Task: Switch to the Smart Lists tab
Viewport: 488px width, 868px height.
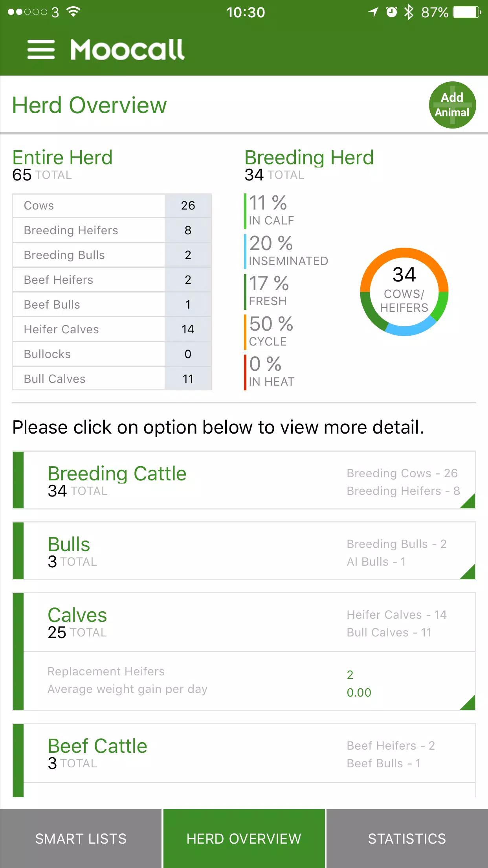Action: pyautogui.click(x=81, y=839)
